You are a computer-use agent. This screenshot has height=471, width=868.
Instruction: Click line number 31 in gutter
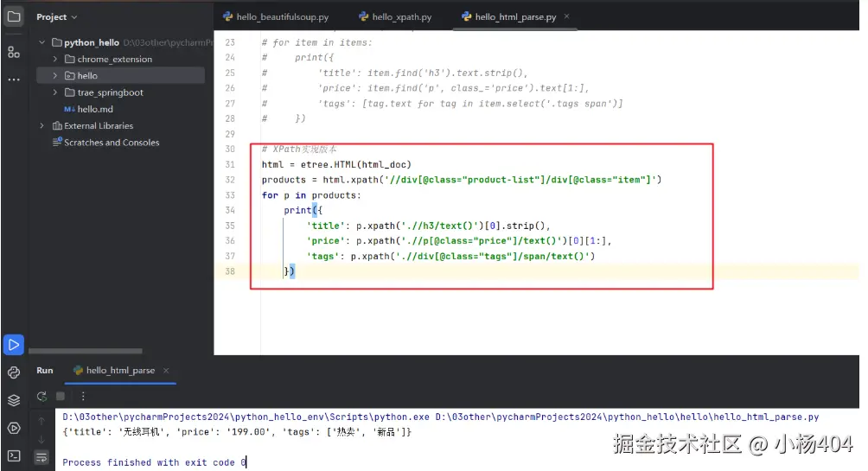click(x=230, y=164)
